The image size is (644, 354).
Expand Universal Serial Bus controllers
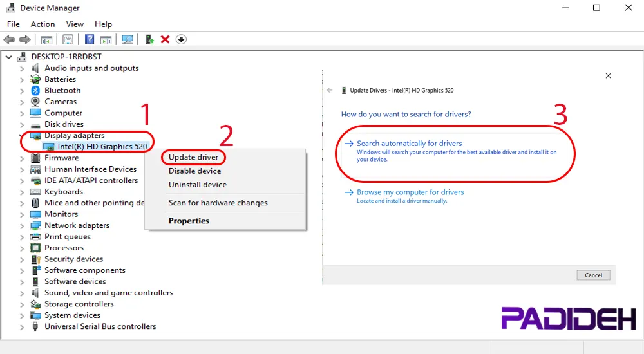click(22, 326)
